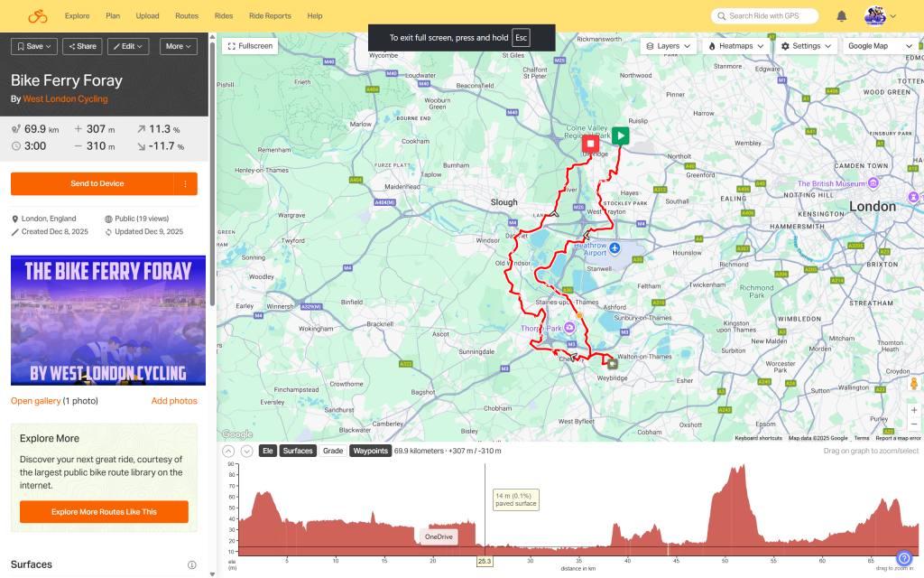Viewport: 924px width, 578px height.
Task: Toggle the Ele graph option
Action: point(268,451)
